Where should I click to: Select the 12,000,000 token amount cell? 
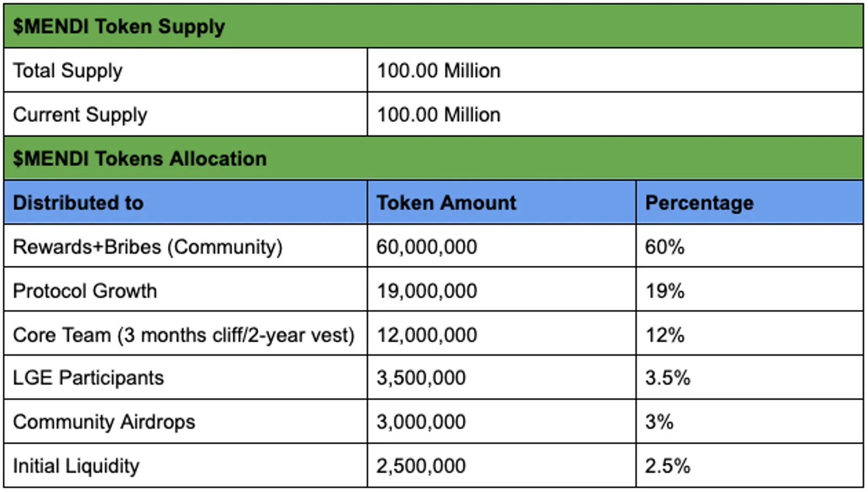click(501, 334)
